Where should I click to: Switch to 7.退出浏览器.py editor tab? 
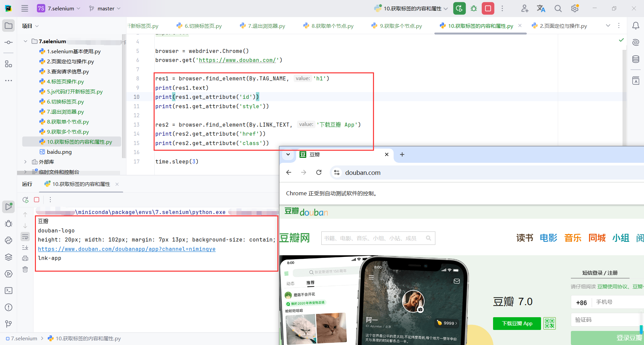(263, 26)
